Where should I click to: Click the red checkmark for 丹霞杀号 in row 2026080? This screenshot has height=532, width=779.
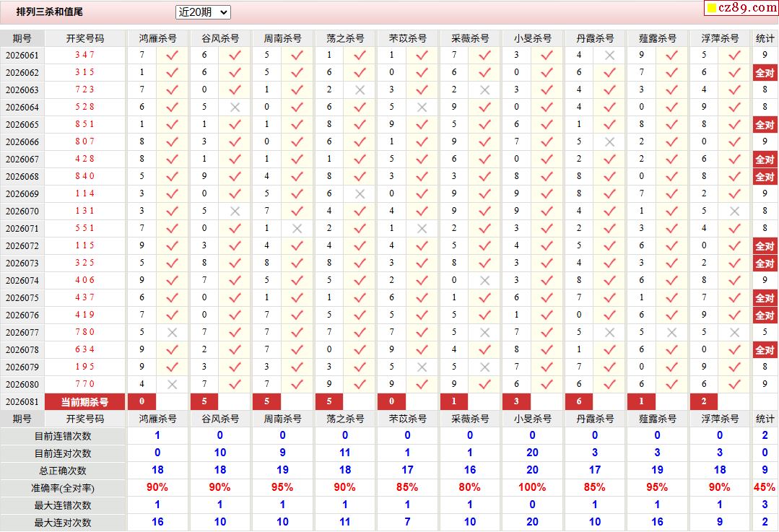coord(609,385)
